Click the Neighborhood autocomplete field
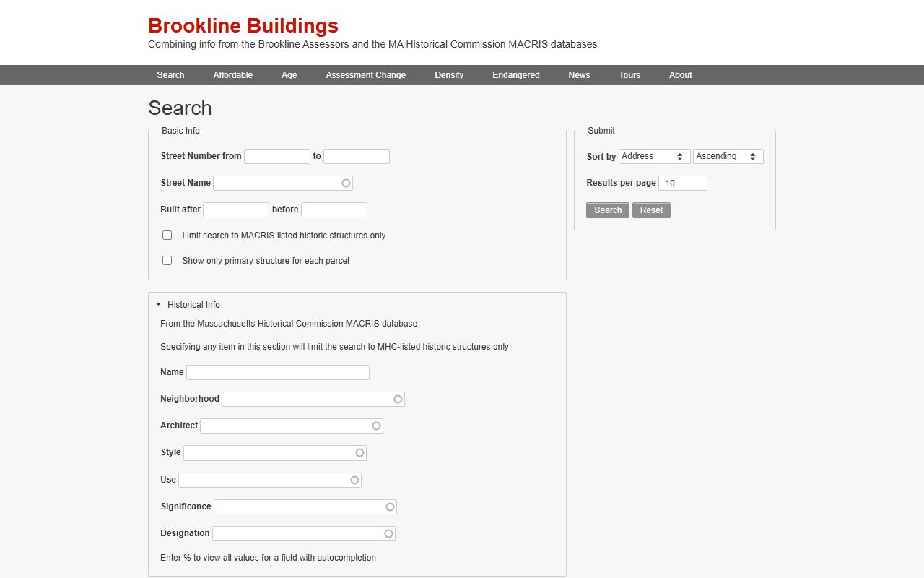This screenshot has height=578, width=924. tap(313, 399)
